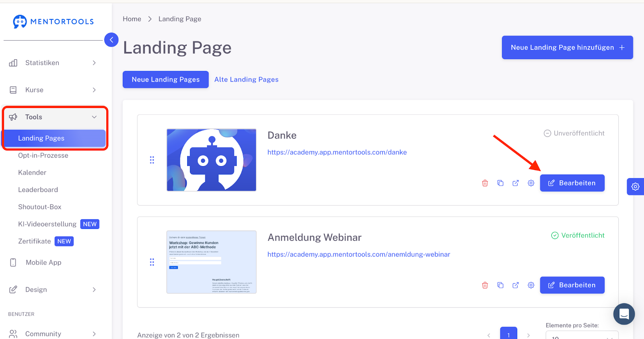Click the Mentortools robot logo
The height and width of the screenshot is (339, 644).
[20, 21]
